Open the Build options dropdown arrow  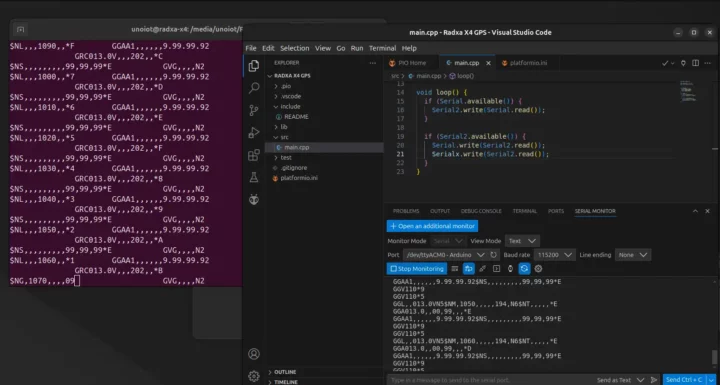click(x=673, y=63)
